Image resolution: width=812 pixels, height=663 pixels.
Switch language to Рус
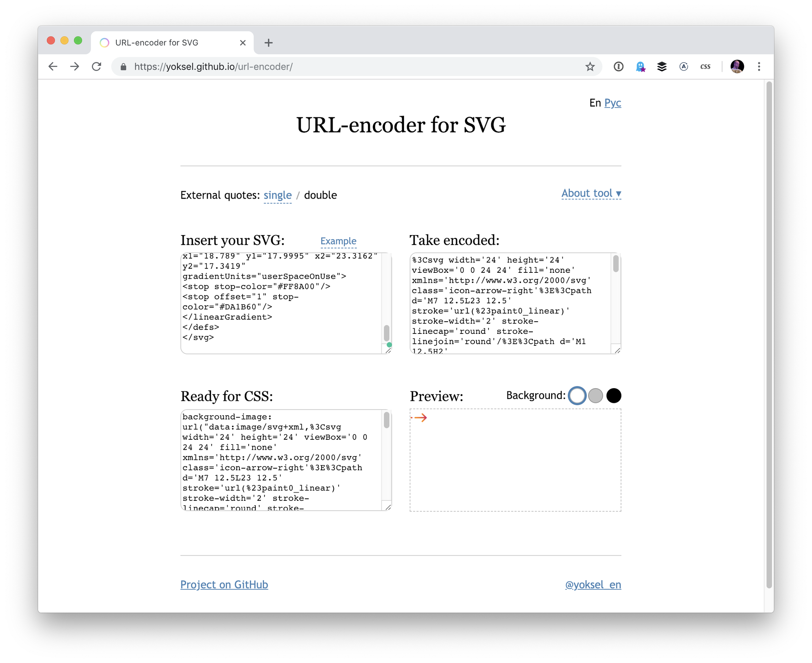coord(613,103)
